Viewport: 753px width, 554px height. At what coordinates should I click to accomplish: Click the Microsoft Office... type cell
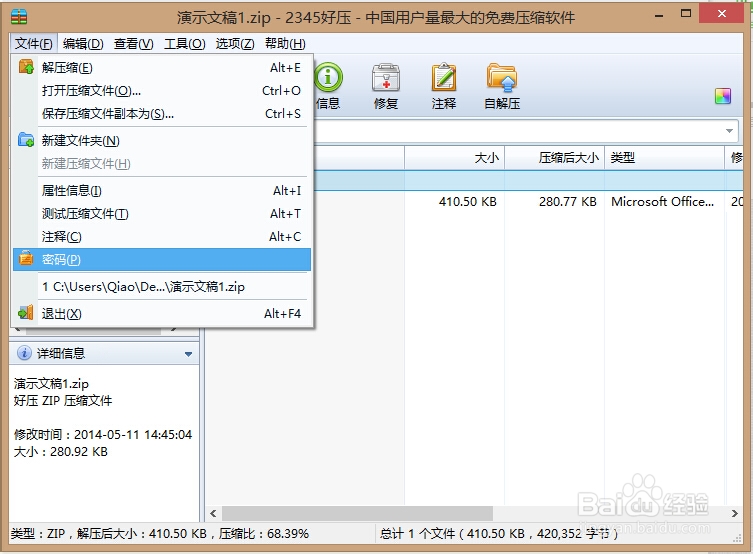point(662,202)
